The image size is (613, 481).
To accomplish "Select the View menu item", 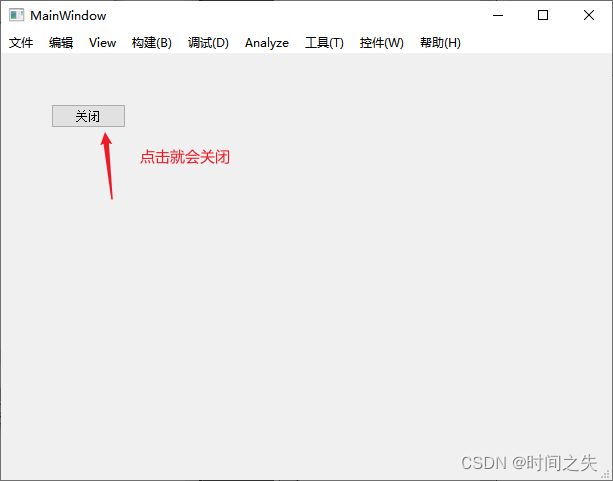I will (102, 43).
